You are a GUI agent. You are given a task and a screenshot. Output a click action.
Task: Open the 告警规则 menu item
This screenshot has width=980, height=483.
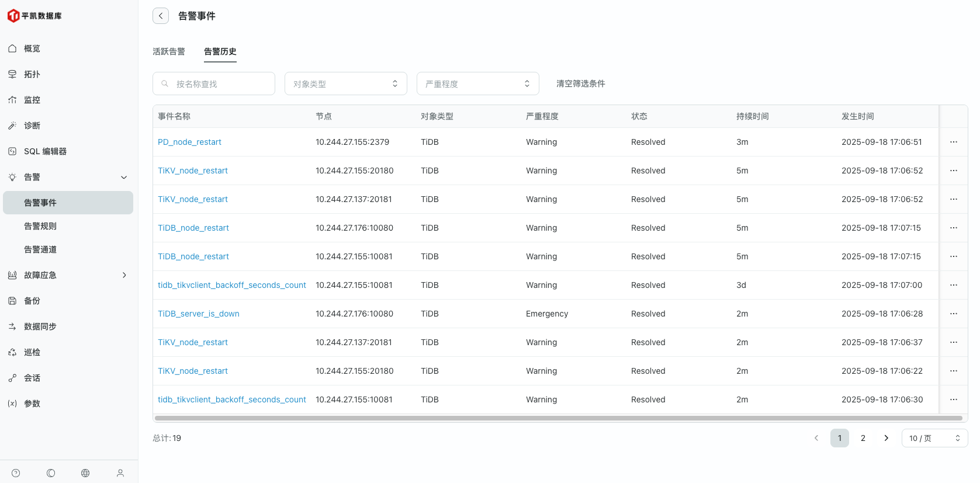pyautogui.click(x=40, y=226)
